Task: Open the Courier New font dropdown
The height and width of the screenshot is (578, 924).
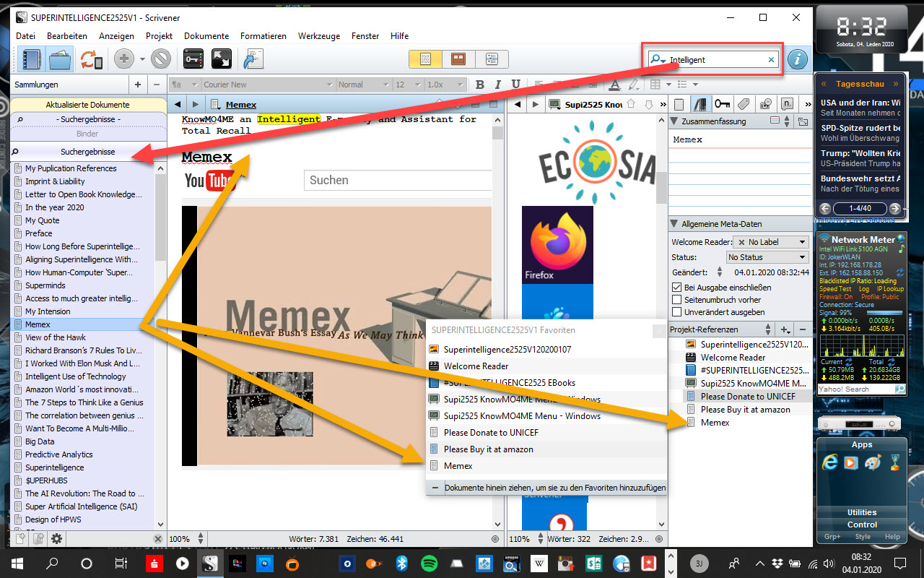Action: tap(267, 85)
